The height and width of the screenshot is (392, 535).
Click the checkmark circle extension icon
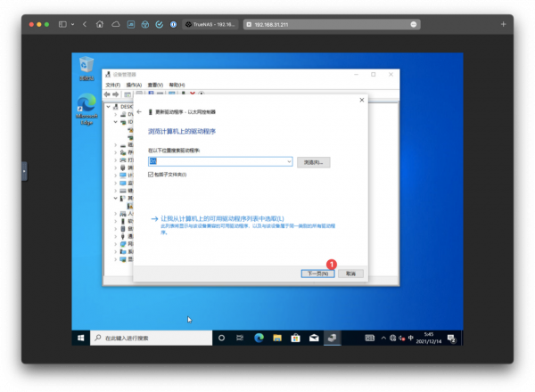159,24
